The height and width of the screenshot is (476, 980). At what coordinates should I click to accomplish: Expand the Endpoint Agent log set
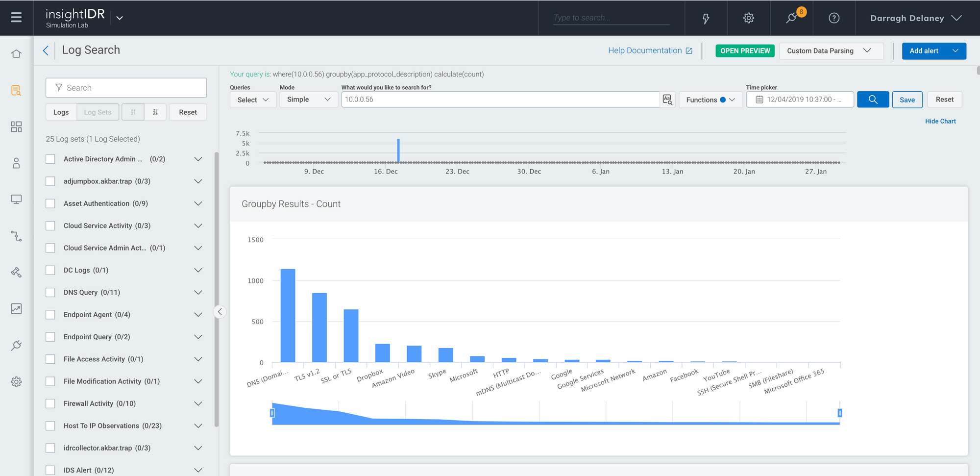click(x=198, y=315)
